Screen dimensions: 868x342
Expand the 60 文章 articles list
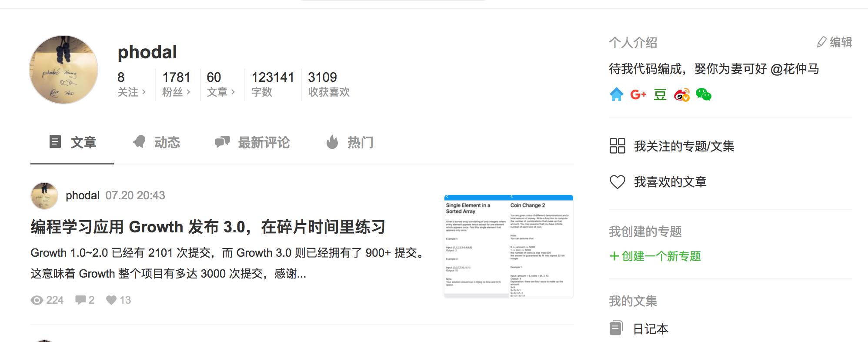[221, 84]
